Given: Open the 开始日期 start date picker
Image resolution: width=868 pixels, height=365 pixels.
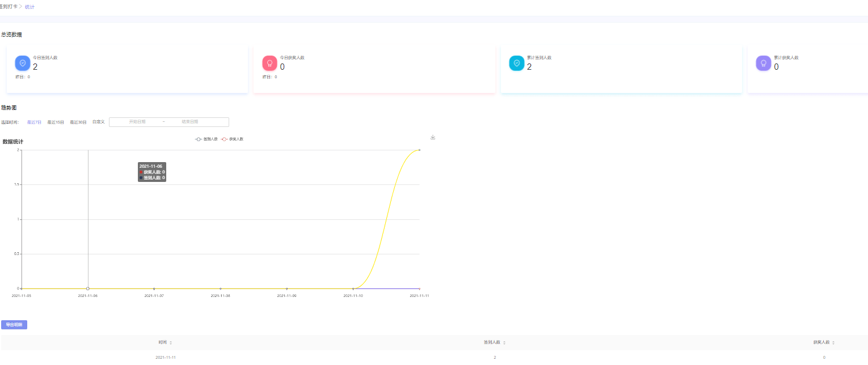Looking at the screenshot, I should pyautogui.click(x=137, y=122).
